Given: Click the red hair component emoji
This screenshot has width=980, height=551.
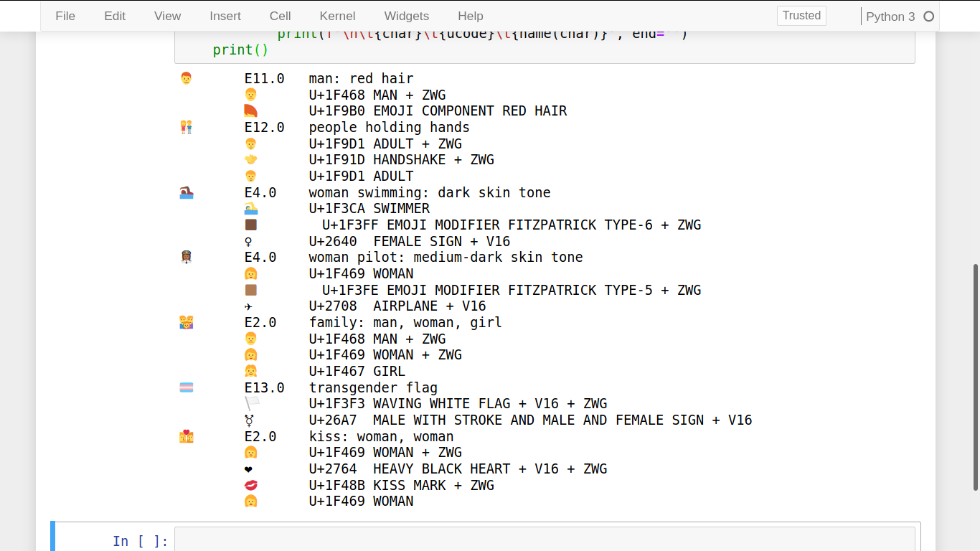Looking at the screenshot, I should [250, 111].
